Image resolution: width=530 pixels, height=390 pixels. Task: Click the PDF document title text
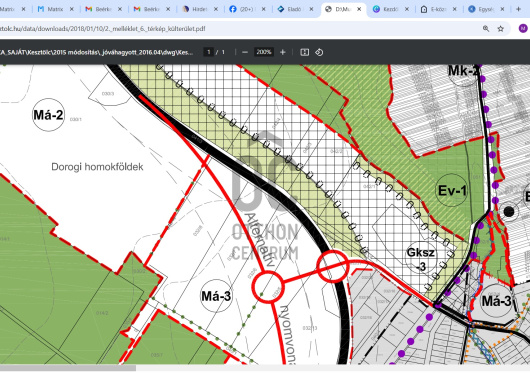97,52
